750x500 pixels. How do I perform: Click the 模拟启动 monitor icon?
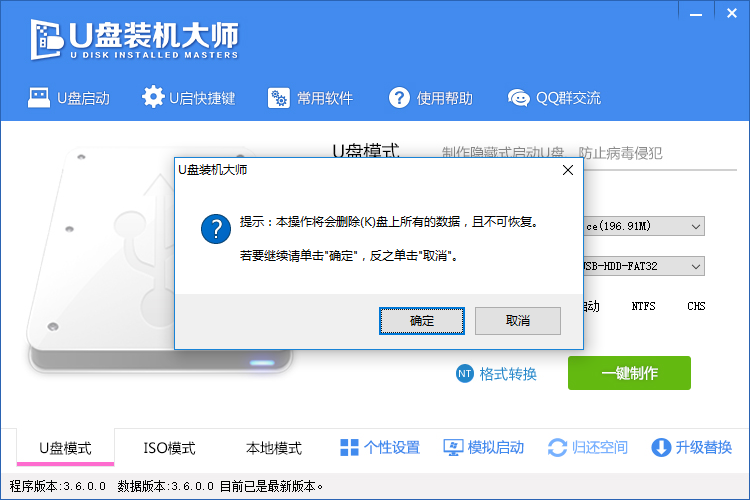(453, 448)
